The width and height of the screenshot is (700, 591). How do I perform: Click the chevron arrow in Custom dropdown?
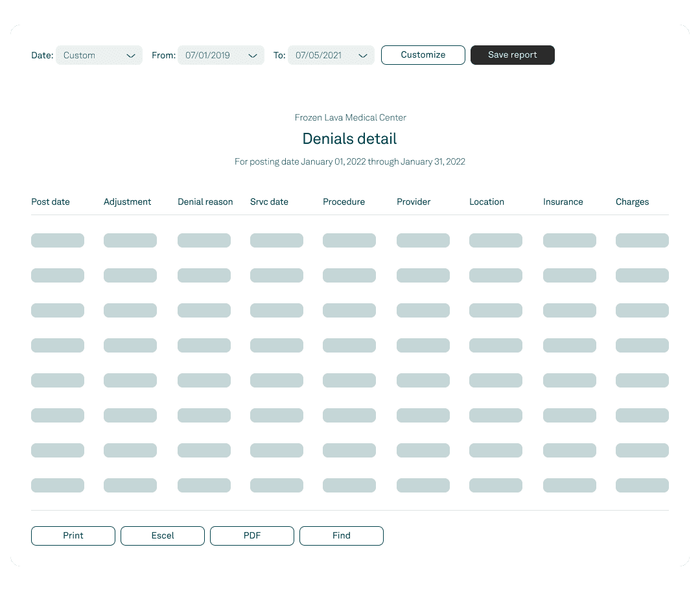pyautogui.click(x=131, y=56)
